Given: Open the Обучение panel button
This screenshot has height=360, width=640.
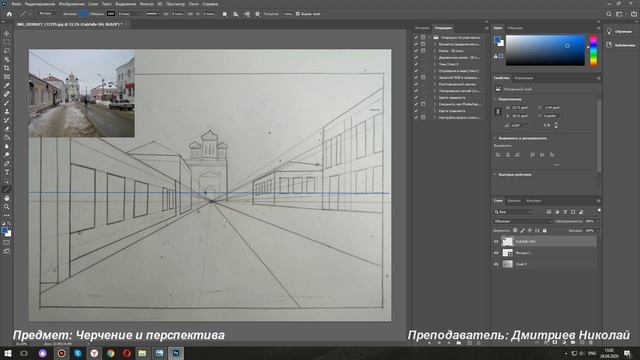Looking at the screenshot, I should pos(619,31).
